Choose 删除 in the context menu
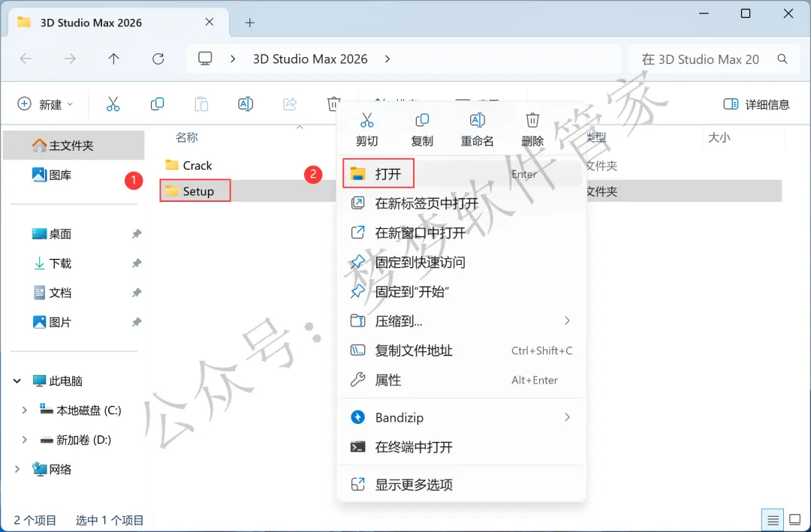The image size is (811, 532). tap(532, 129)
